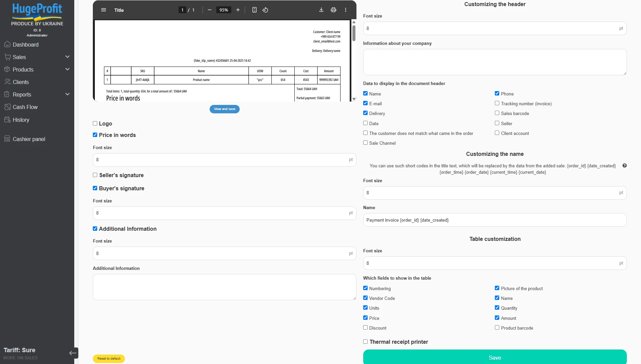
Task: Rotate the PDF preview counterclockwise
Action: pyautogui.click(x=265, y=10)
